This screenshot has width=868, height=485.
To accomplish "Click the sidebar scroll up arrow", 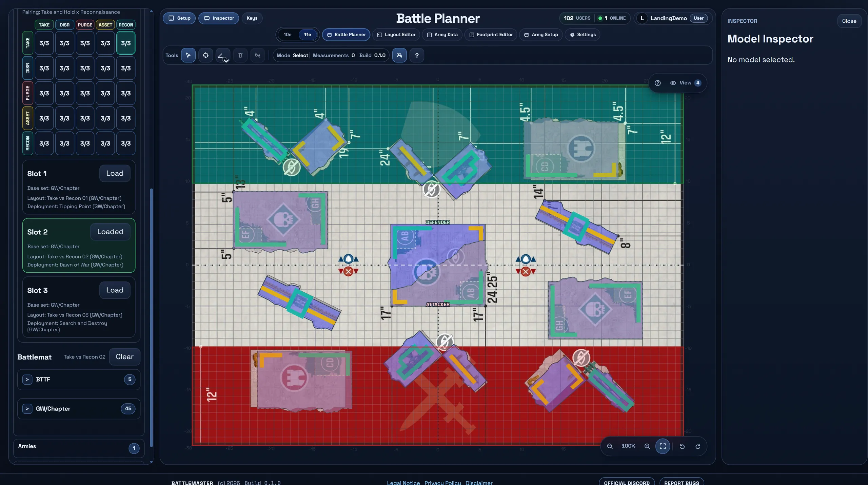I will coord(151,11).
